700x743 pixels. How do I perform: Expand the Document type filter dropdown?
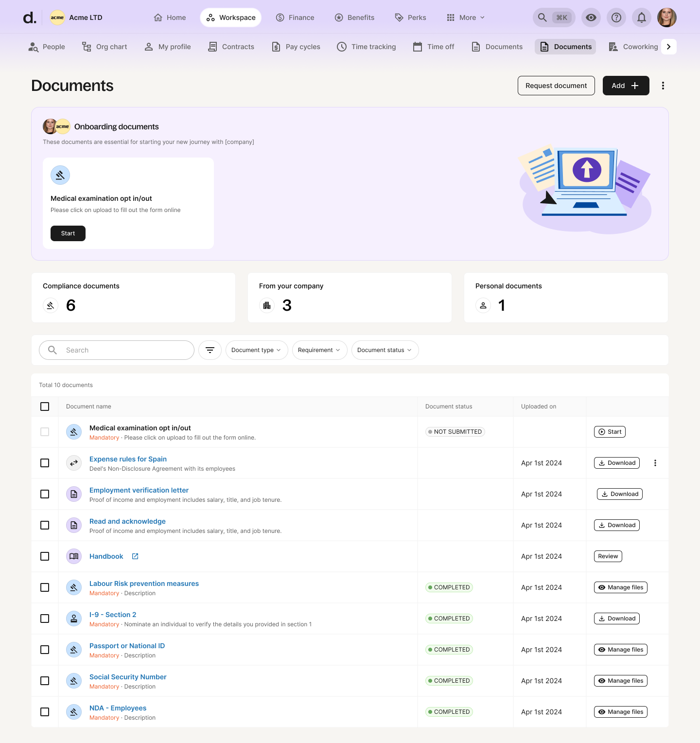(x=256, y=350)
